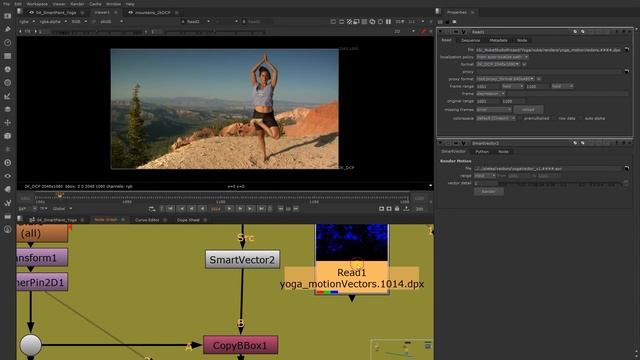Play the viewer backward
Screen dimensions: 640x360
point(202,209)
